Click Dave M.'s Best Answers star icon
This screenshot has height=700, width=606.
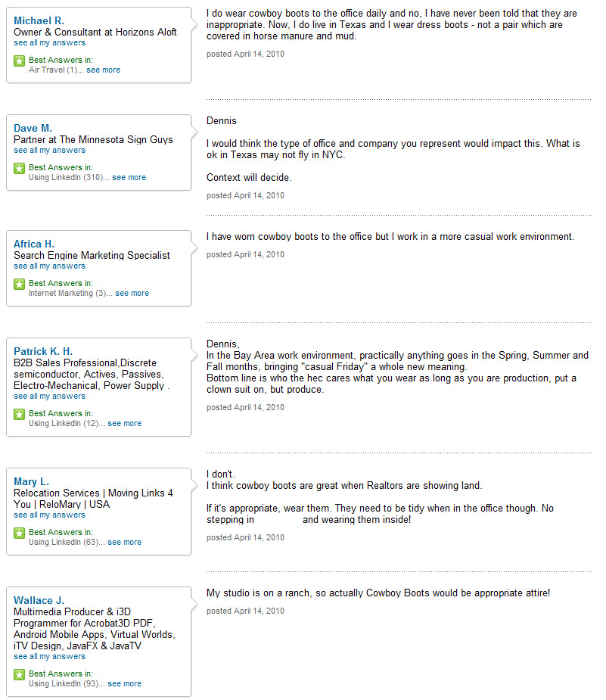[x=20, y=168]
